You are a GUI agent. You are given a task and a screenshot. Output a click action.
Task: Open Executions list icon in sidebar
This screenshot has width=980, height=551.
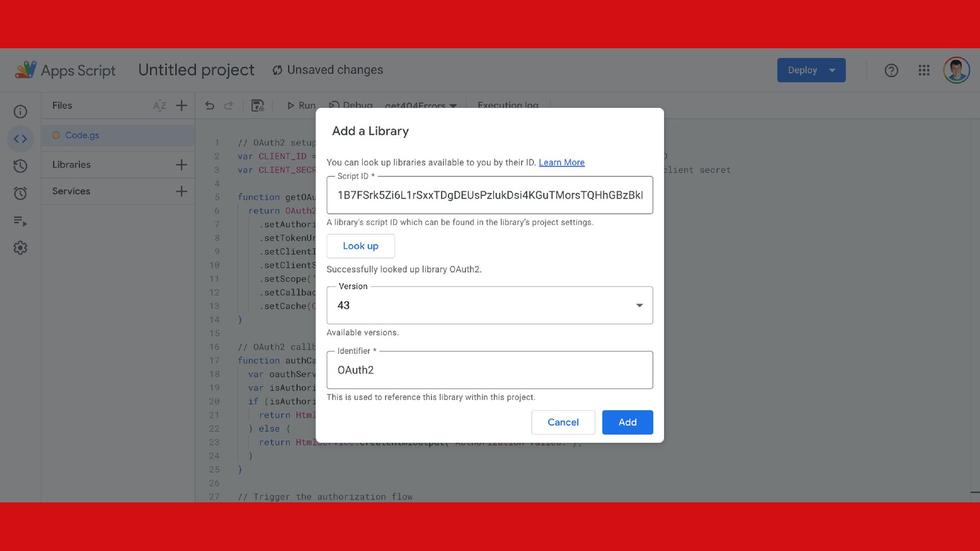click(20, 221)
